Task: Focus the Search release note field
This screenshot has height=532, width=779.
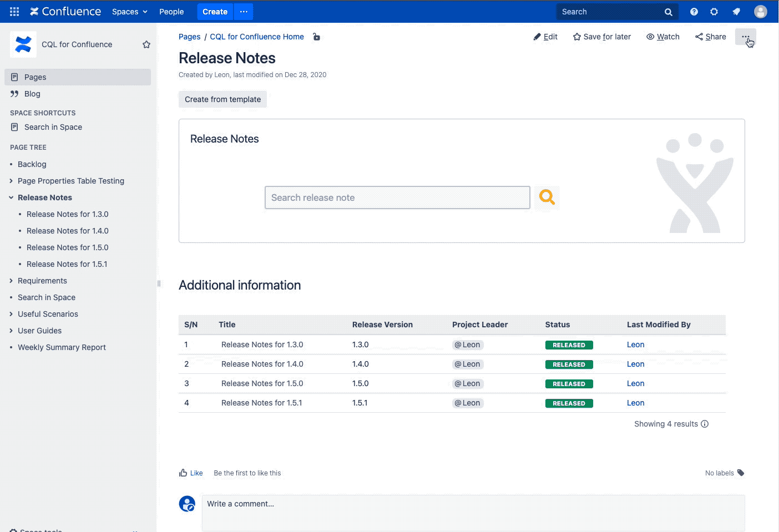Action: coord(397,197)
